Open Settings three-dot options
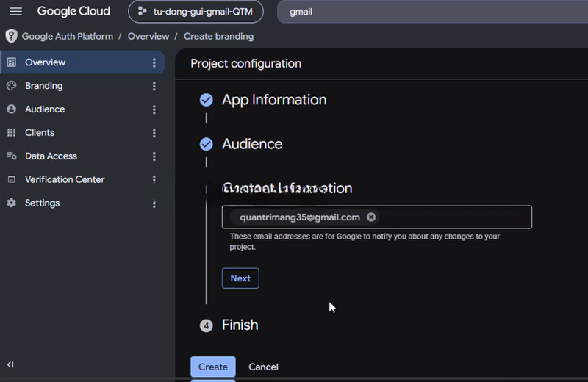This screenshot has height=382, width=588. pyautogui.click(x=154, y=203)
